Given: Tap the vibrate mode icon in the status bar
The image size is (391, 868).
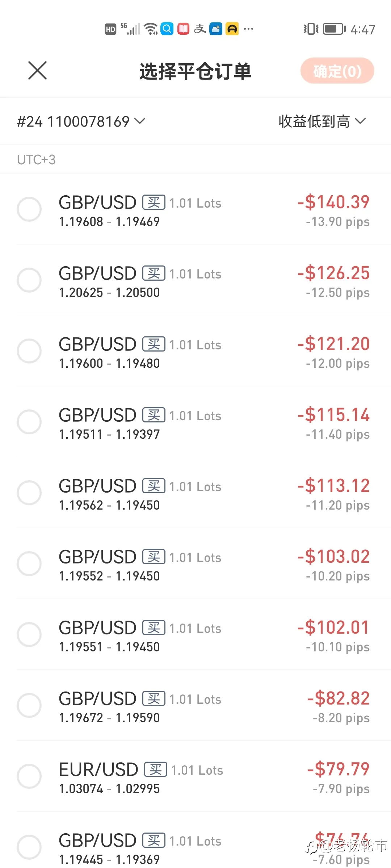Looking at the screenshot, I should click(311, 29).
